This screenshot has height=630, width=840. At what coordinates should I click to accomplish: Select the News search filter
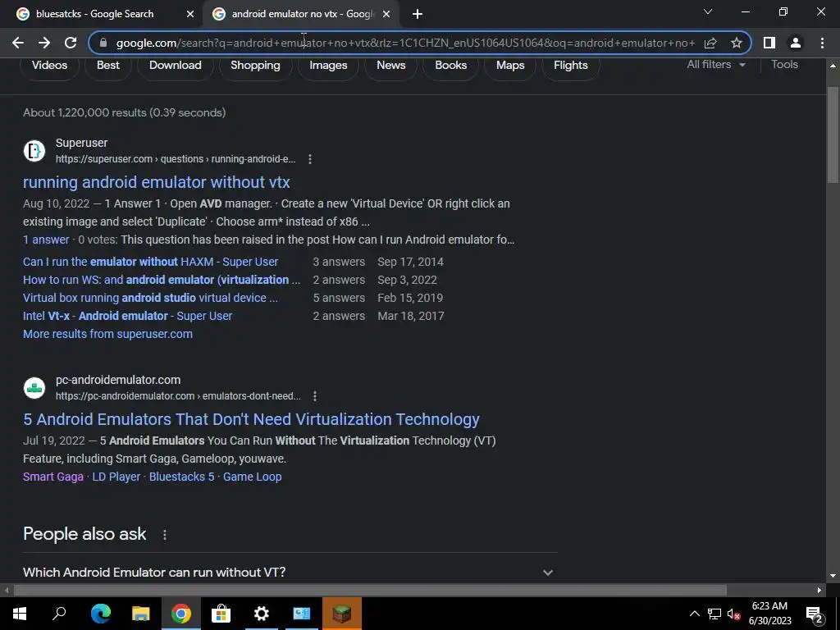[390, 66]
